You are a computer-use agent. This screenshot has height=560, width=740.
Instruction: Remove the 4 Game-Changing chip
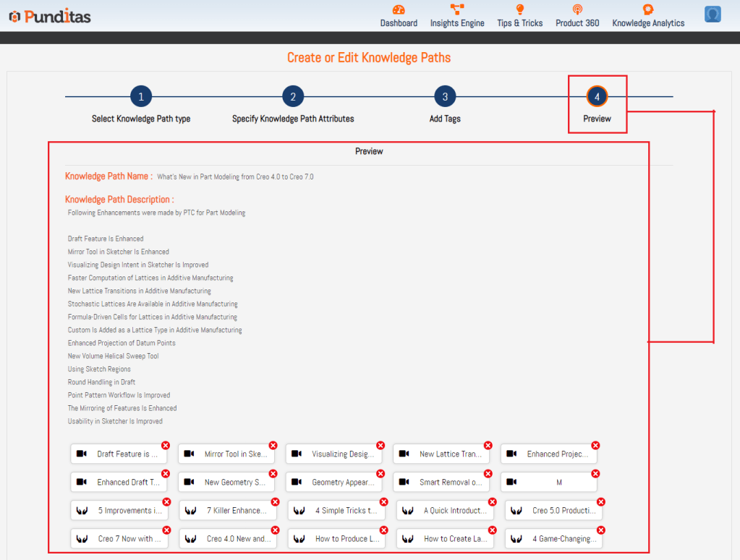pos(600,530)
